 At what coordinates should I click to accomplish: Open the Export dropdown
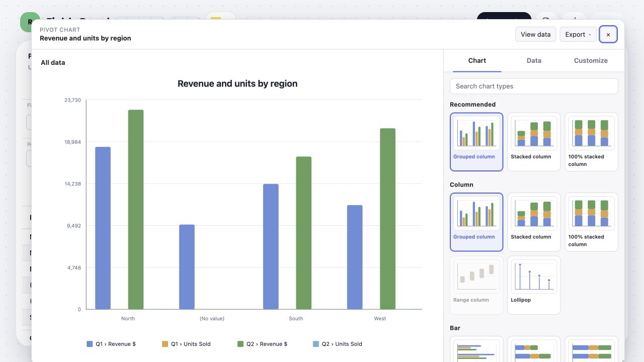tap(578, 34)
